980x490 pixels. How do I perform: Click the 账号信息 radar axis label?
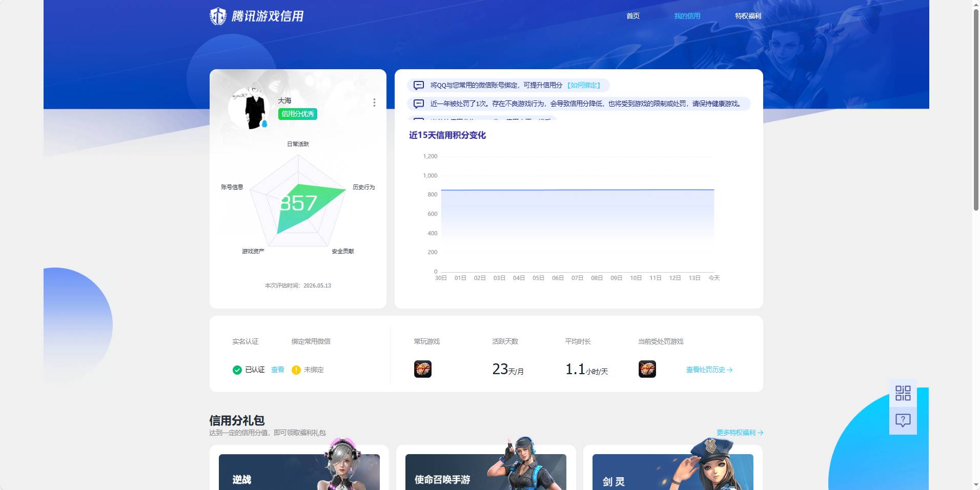(x=232, y=187)
